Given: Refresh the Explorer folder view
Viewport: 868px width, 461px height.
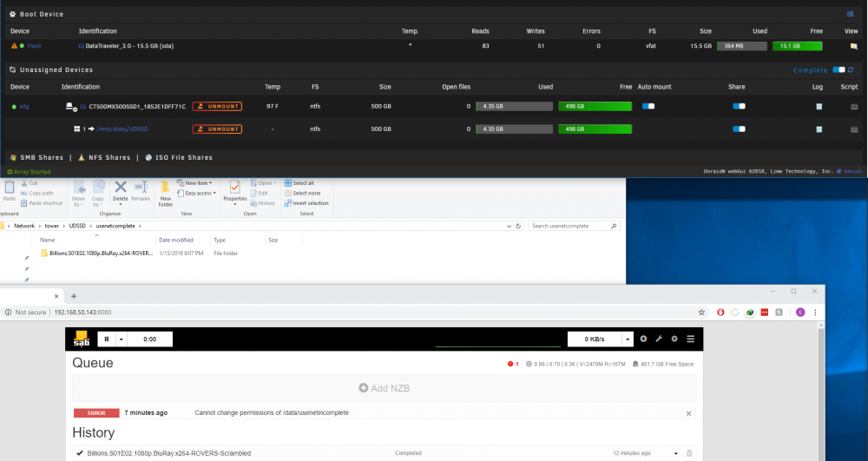Looking at the screenshot, I should 518,226.
